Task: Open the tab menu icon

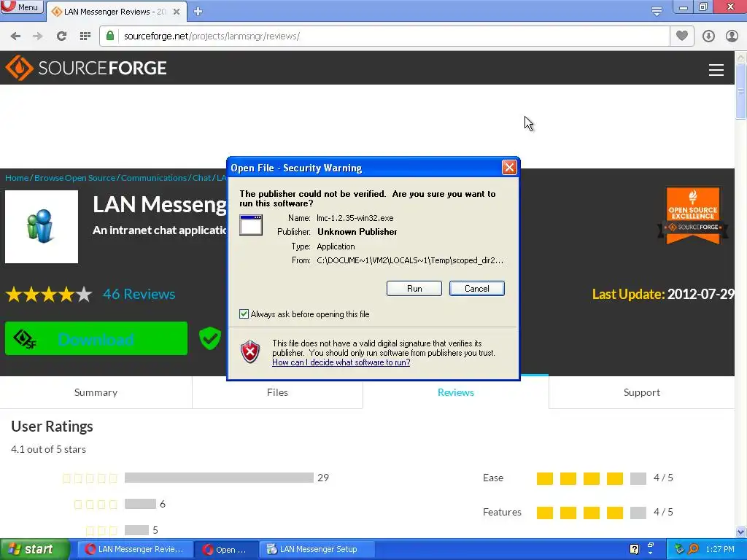Action: click(x=657, y=11)
